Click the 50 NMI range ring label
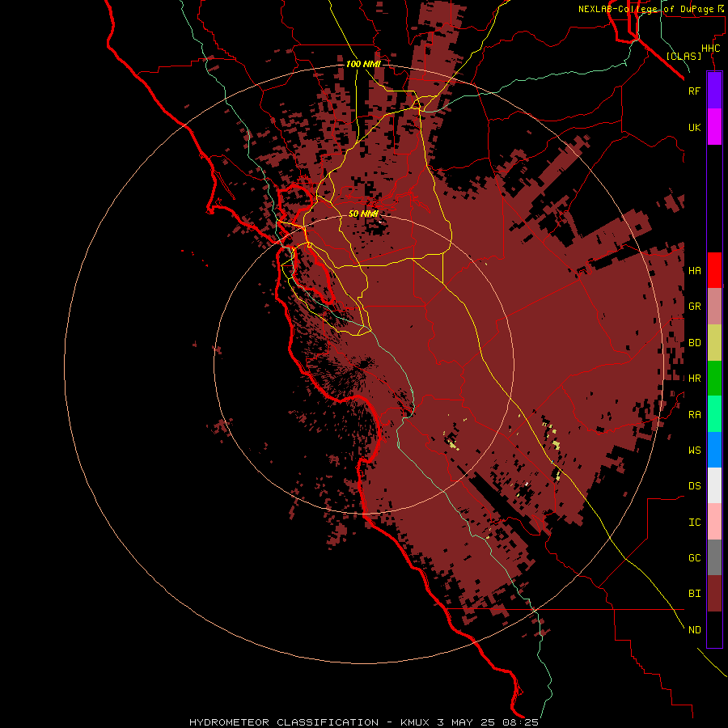Viewport: 728px width, 728px height. click(x=363, y=214)
